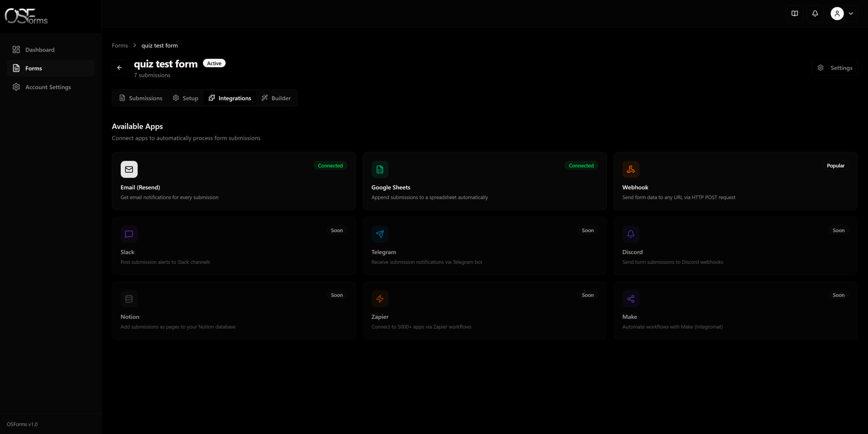
Task: Open the Builder tab
Action: [x=276, y=98]
